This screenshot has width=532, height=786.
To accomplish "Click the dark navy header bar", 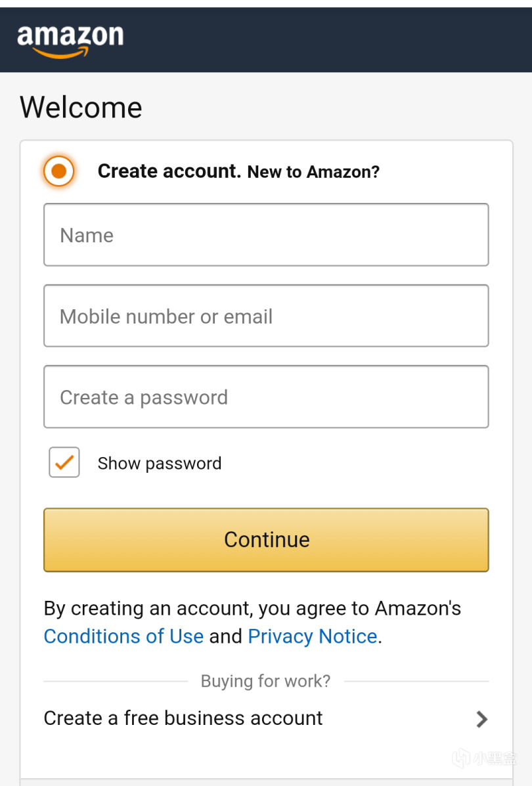I will pos(328,39).
